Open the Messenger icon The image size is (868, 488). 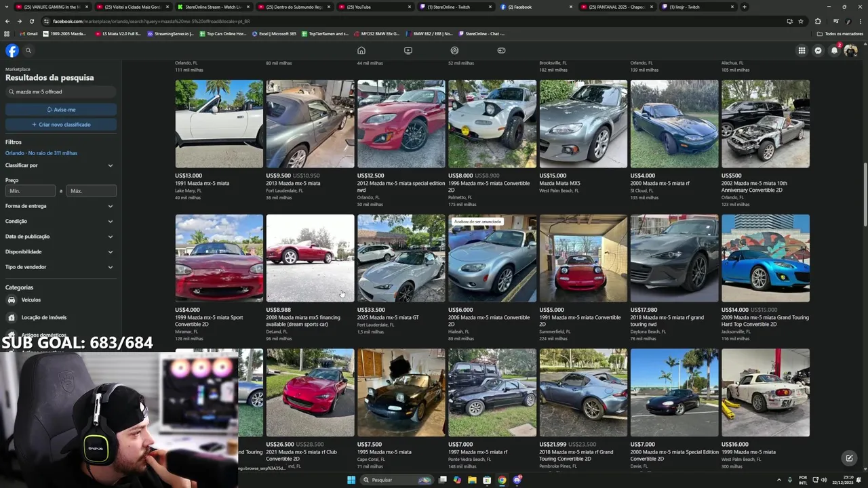[818, 50]
